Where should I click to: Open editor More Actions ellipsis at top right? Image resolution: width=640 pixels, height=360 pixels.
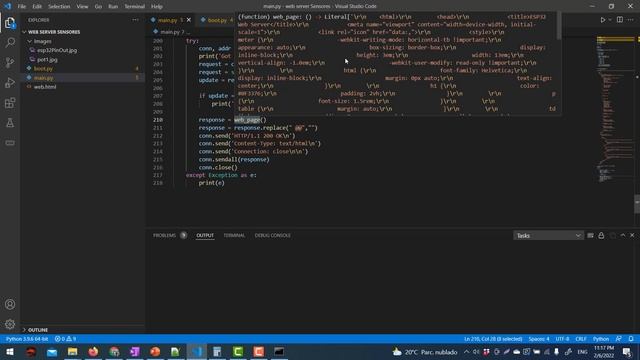[631, 20]
